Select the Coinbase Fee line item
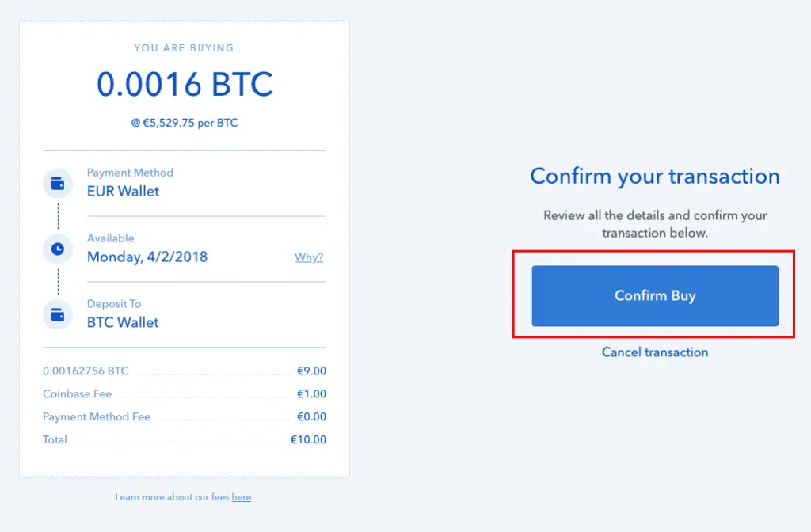 [184, 394]
